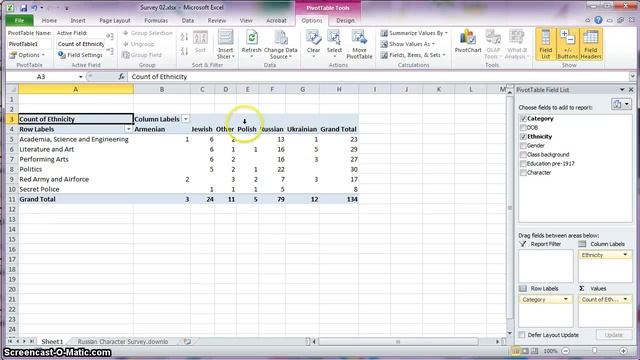Click Zoom in plus icon
The width and height of the screenshot is (640, 360).
(x=623, y=351)
